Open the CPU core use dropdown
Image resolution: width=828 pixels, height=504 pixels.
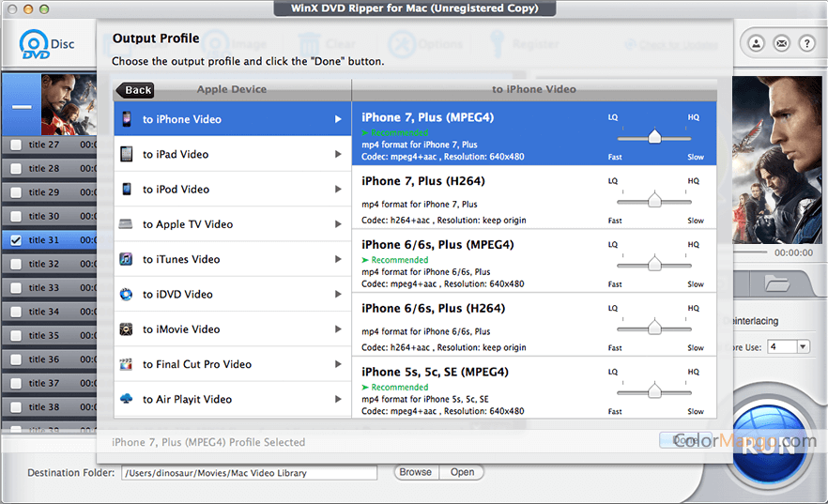point(802,346)
